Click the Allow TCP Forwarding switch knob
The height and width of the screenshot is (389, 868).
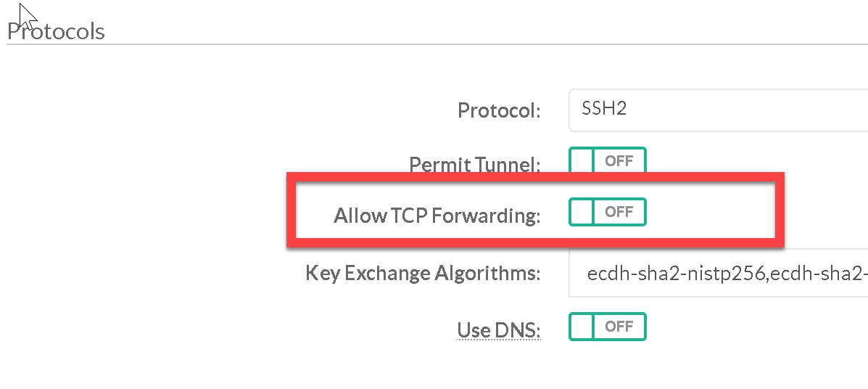point(582,212)
